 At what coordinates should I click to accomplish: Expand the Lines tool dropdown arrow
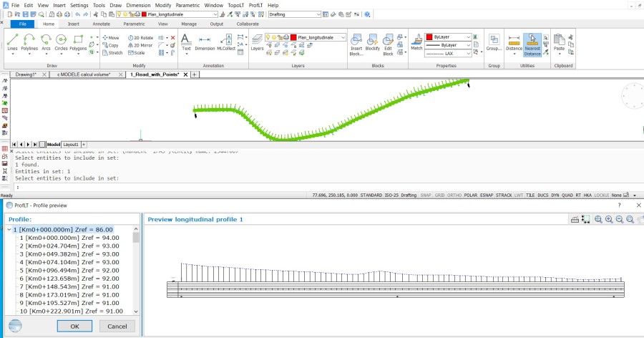coord(12,54)
